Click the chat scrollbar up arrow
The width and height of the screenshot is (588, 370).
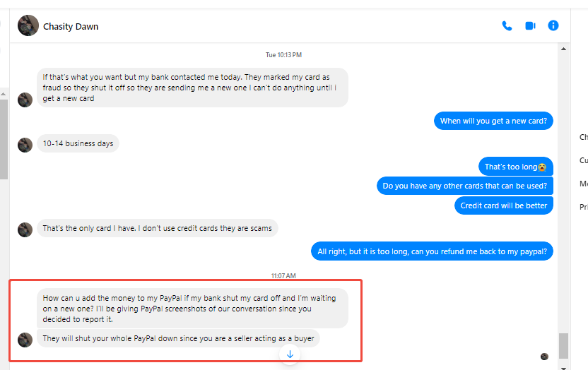[563, 49]
